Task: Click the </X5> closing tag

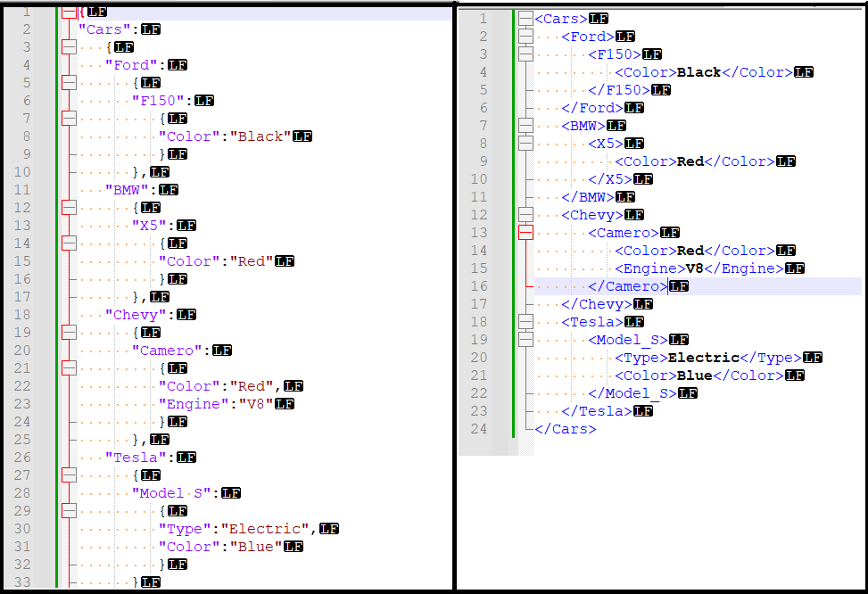Action: [610, 179]
